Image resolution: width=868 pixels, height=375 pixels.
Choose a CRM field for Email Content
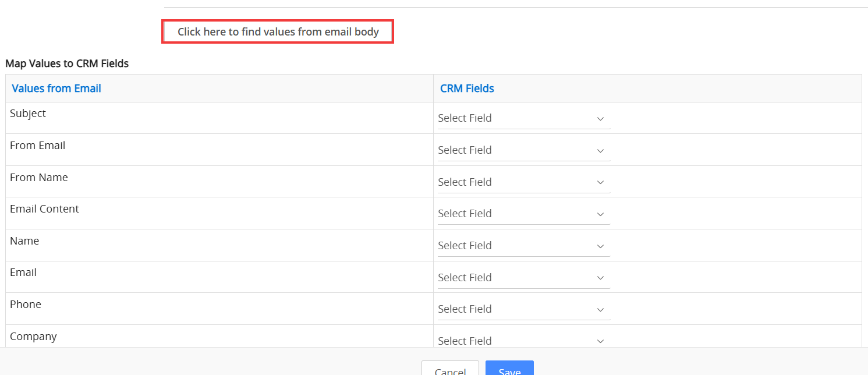(523, 214)
